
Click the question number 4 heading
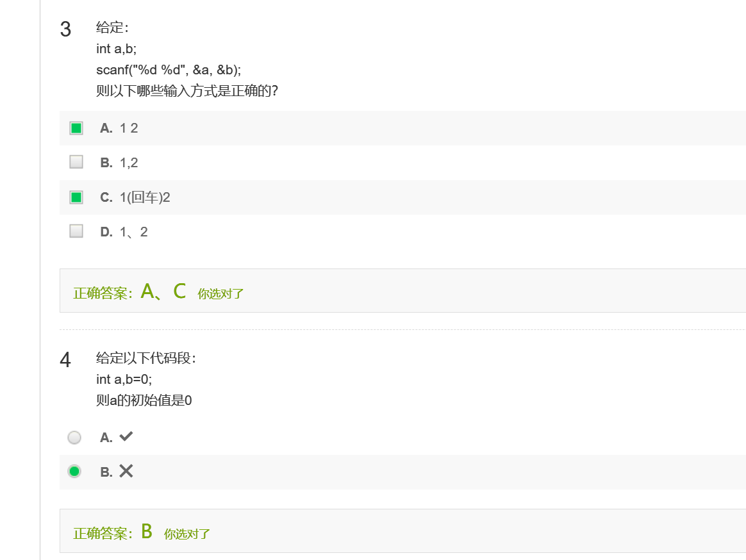tap(65, 360)
